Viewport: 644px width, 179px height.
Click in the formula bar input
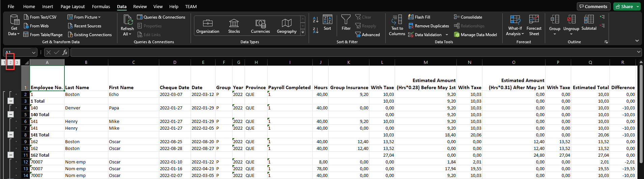(353, 52)
